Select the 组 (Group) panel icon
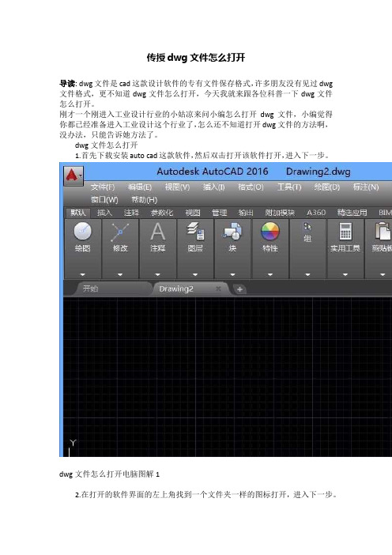 [307, 227]
